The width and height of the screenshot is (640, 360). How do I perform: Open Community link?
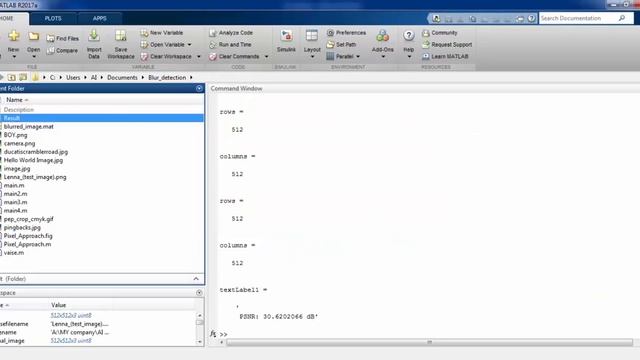(x=440, y=33)
